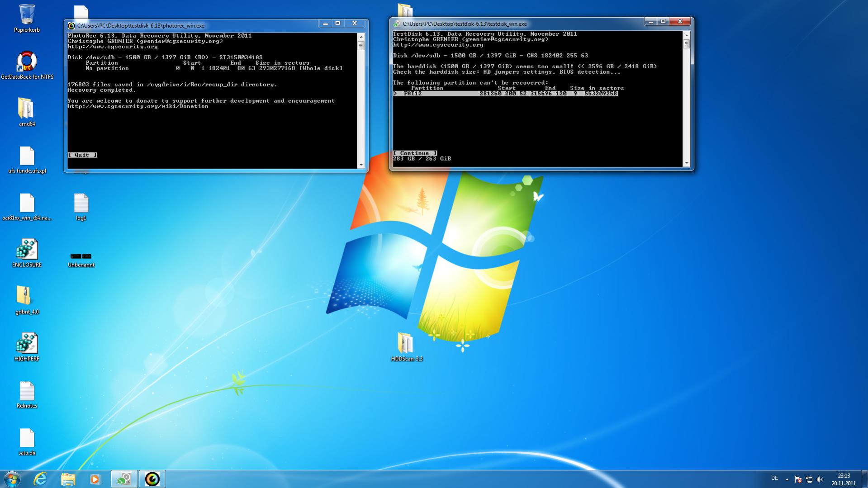Select the HIGHPERF registry file icon
Viewport: 868px width, 488px height.
27,347
